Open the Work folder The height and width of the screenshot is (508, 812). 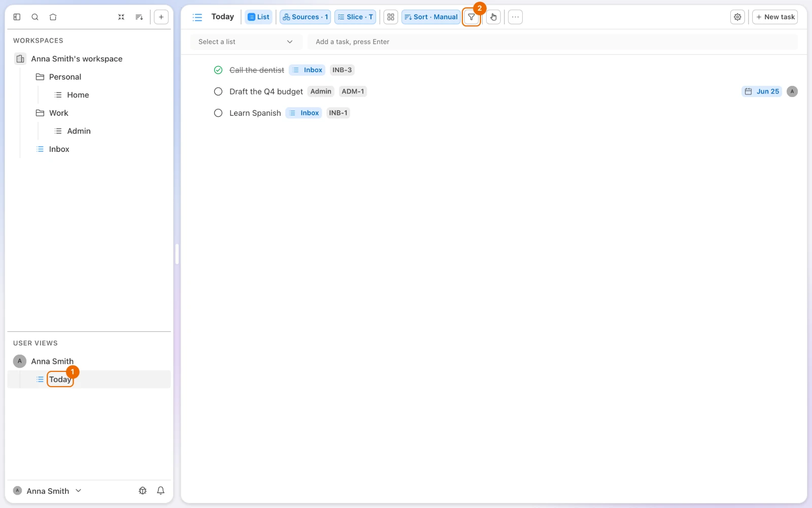tap(58, 113)
